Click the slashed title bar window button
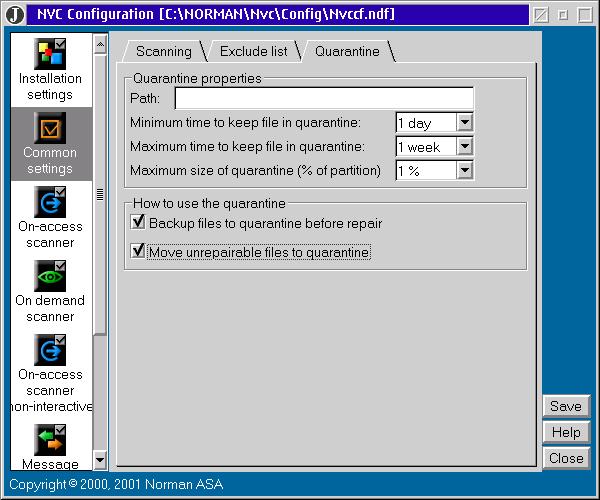 (x=541, y=15)
